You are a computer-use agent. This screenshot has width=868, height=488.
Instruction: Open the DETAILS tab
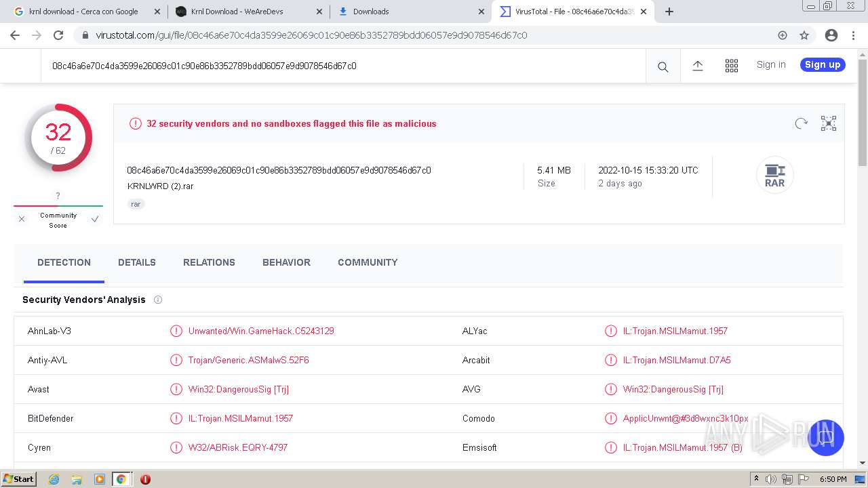(137, 262)
